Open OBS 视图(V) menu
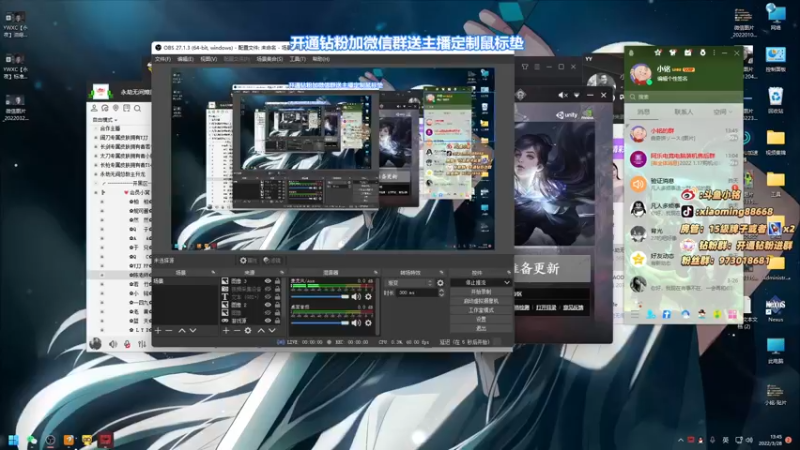 point(208,59)
